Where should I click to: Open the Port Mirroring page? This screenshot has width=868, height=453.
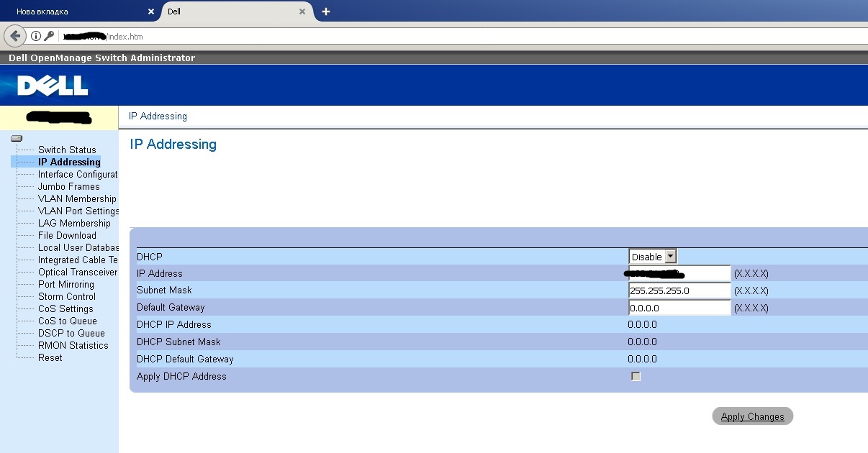pyautogui.click(x=66, y=284)
